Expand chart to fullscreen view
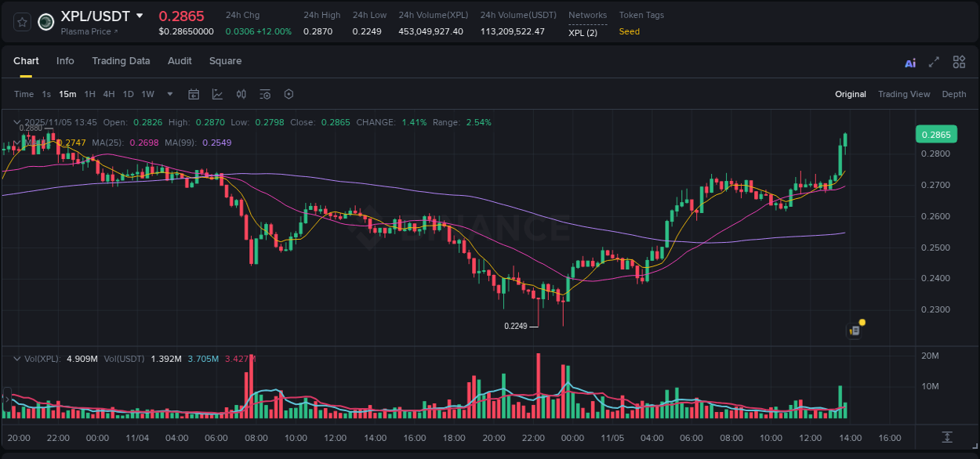This screenshot has width=980, height=459. point(934,61)
